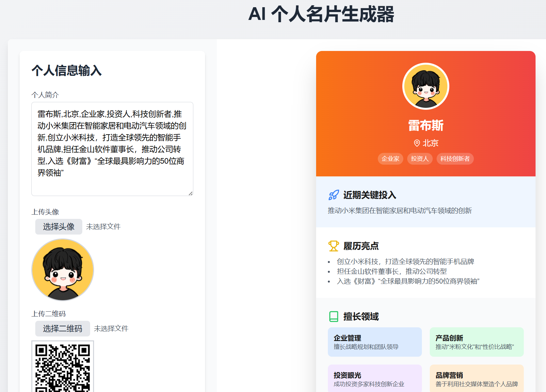The image size is (546, 392).
Task: Click the 个人信息输入 panel heading
Action: (x=67, y=71)
